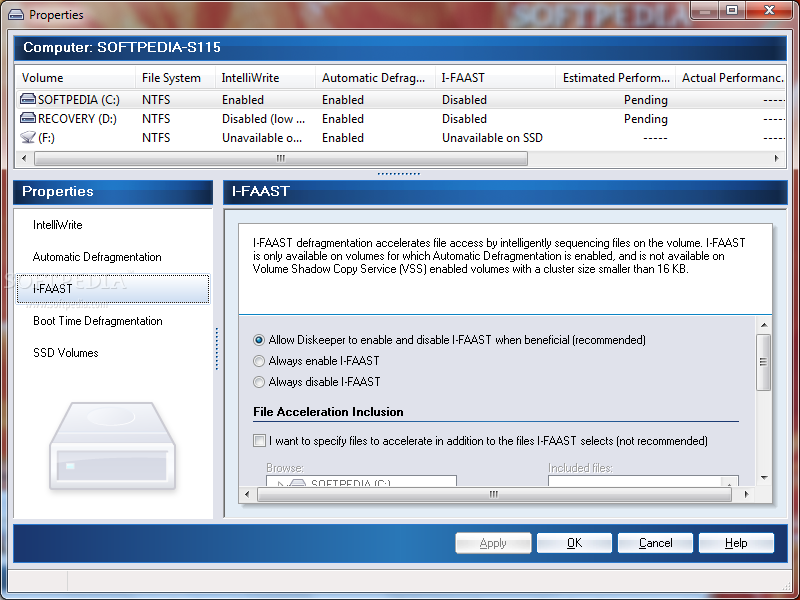Sort by Estimated Performance column header
The image size is (800, 600).
(615, 78)
